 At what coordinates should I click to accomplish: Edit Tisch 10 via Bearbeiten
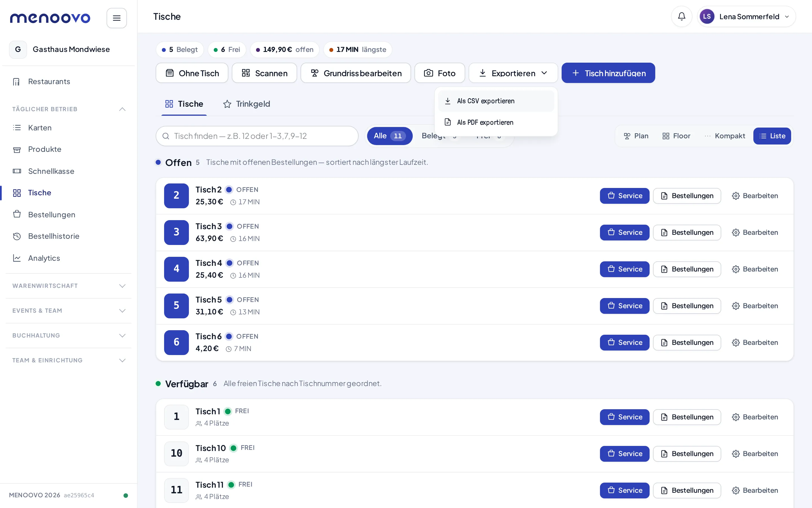click(x=754, y=454)
